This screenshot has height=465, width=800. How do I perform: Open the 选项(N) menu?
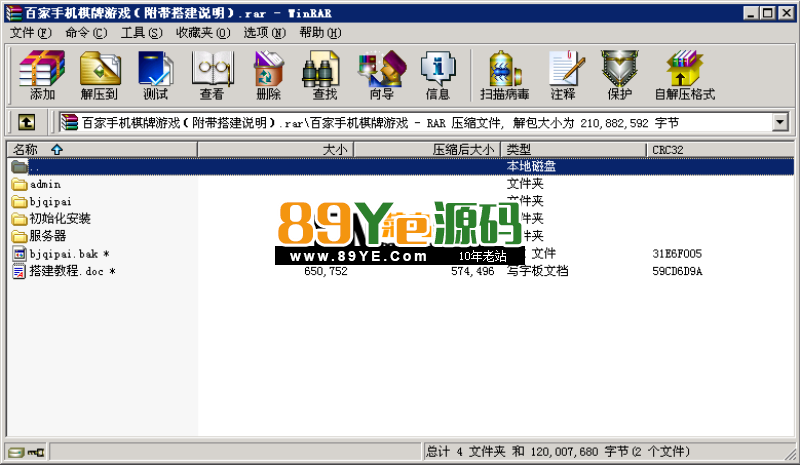tap(264, 33)
